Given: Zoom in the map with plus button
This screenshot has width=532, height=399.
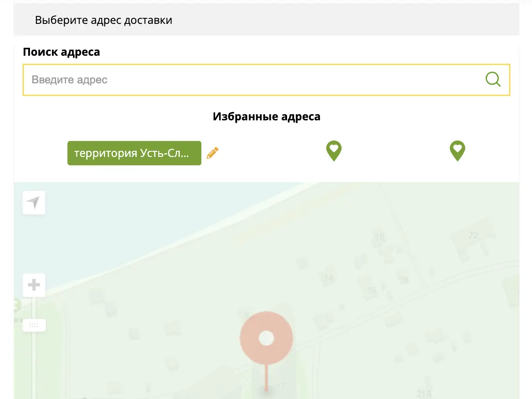Looking at the screenshot, I should [x=34, y=285].
